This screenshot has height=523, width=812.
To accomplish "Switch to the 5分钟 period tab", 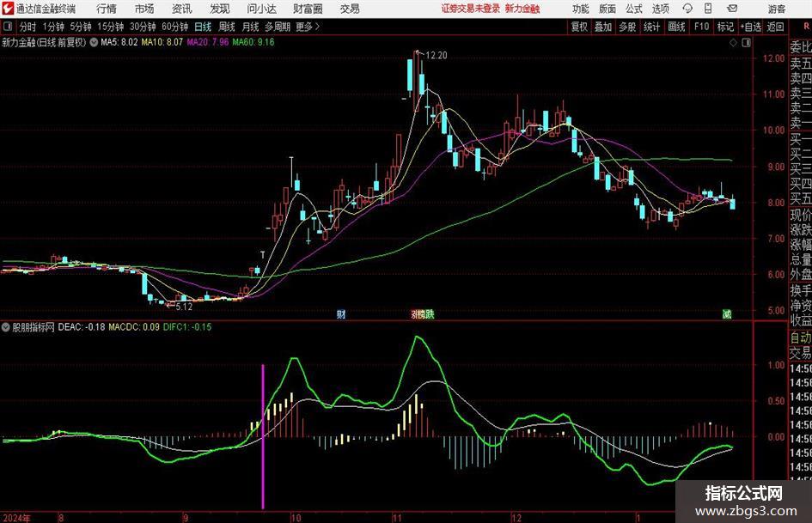I will (x=81, y=27).
